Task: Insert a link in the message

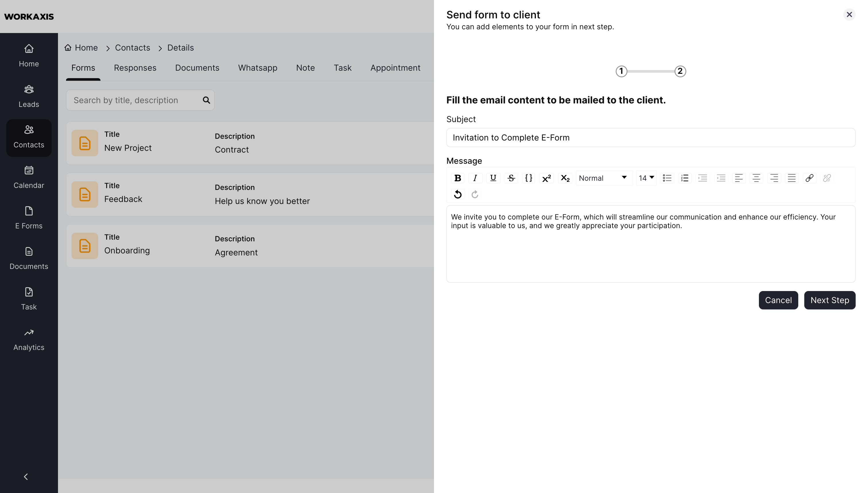Action: click(809, 178)
